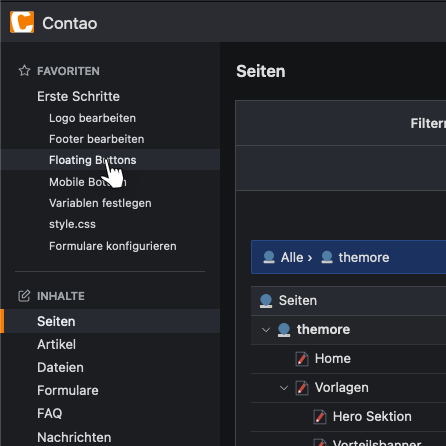446x446 pixels.
Task: Select the themore breadcrumb link
Action: coord(364,257)
